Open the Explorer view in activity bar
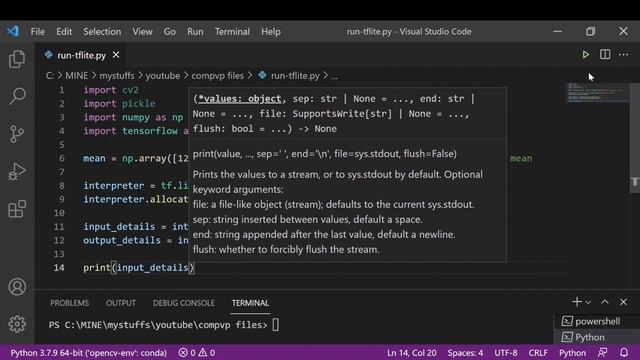The height and width of the screenshot is (360, 640). [x=17, y=59]
